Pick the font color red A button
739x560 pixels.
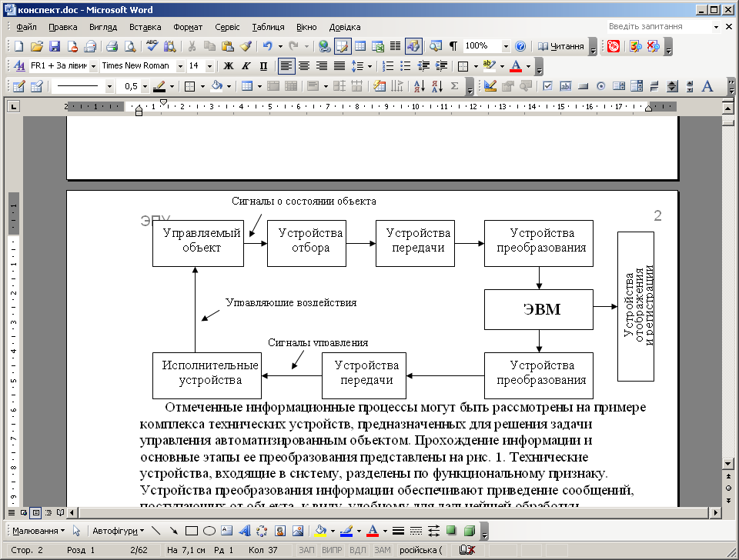point(516,66)
